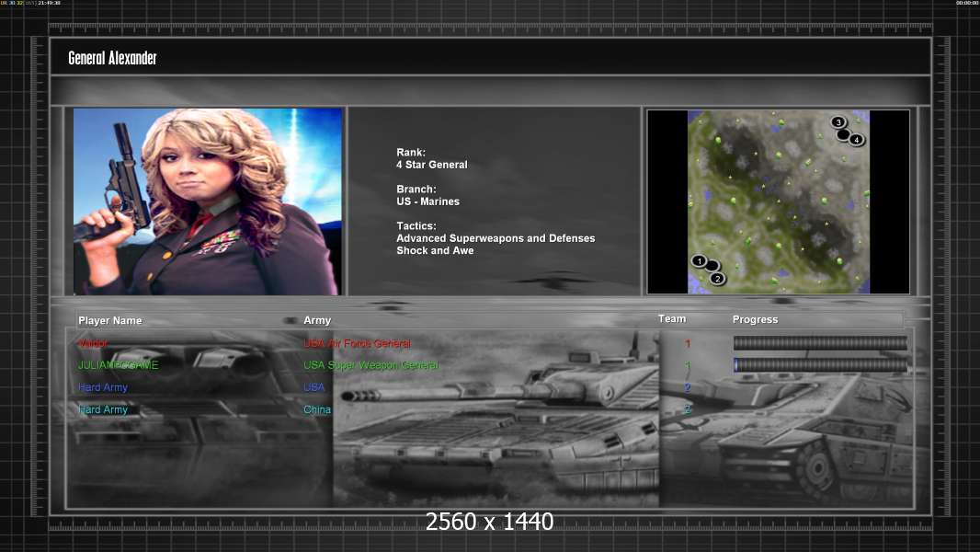Click the red team number 1
980x552 pixels.
pyautogui.click(x=688, y=343)
